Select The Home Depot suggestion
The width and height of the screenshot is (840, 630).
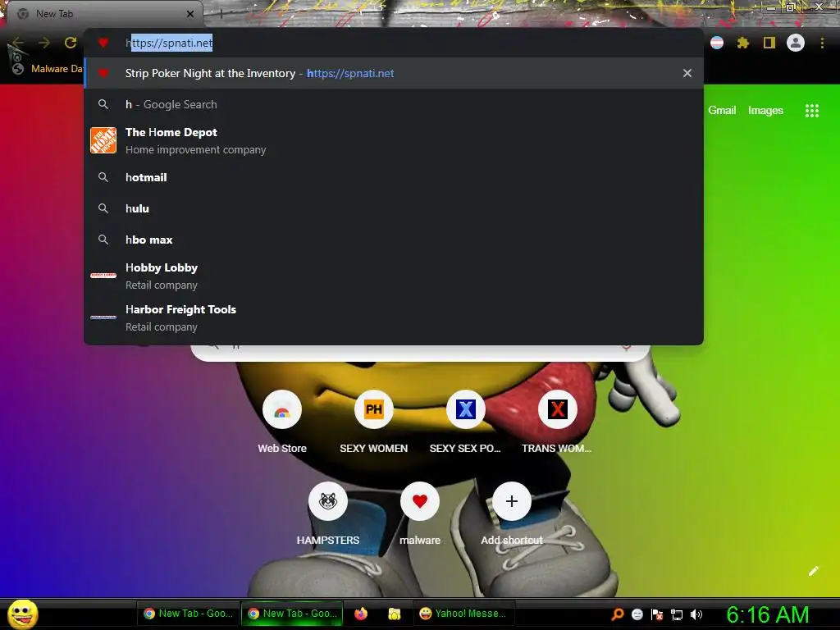pos(394,140)
